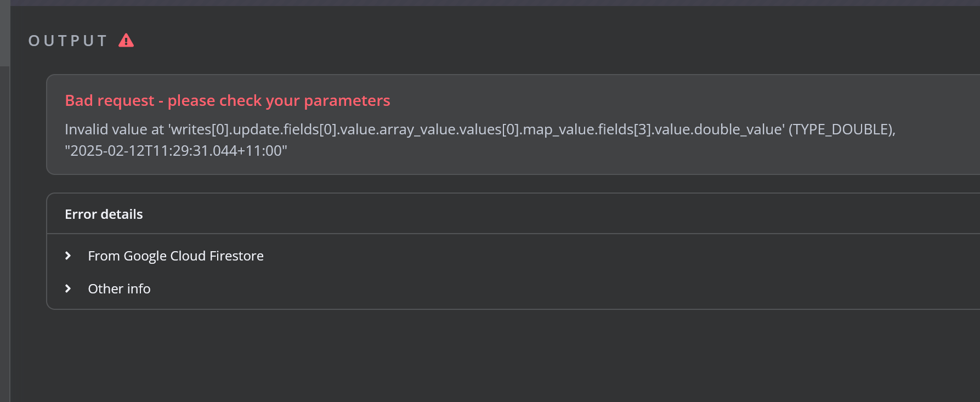Click the red "Bad request" error title
Image resolution: width=980 pixels, height=402 pixels.
(110, 101)
